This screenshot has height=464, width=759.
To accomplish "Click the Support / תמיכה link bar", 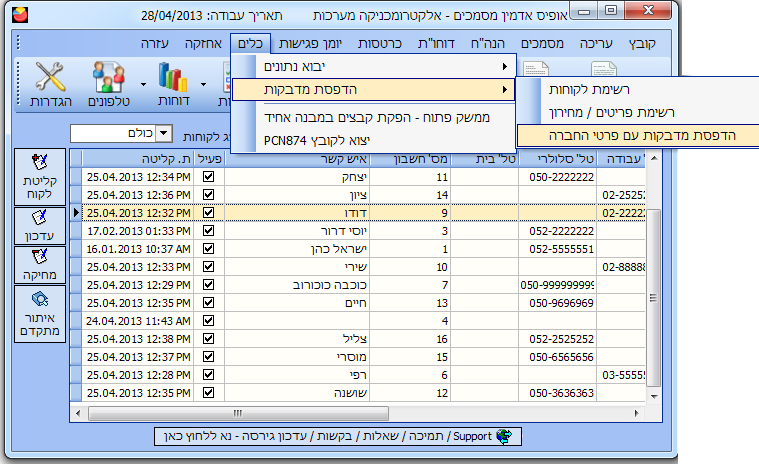I will click(338, 436).
